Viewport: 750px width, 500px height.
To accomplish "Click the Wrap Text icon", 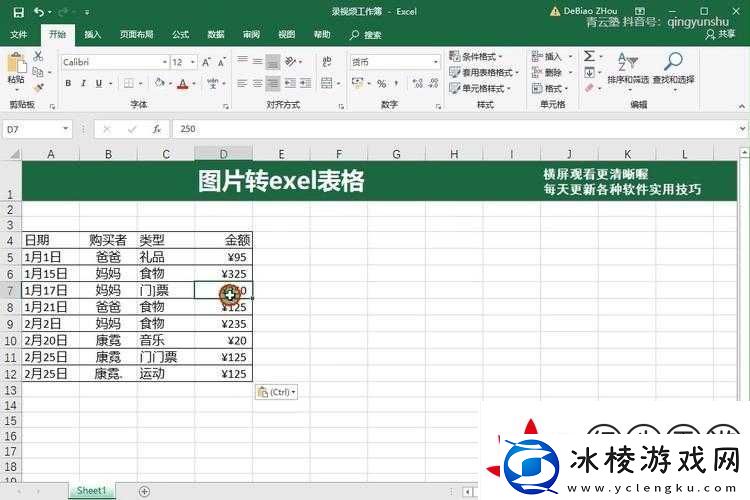I will click(327, 61).
